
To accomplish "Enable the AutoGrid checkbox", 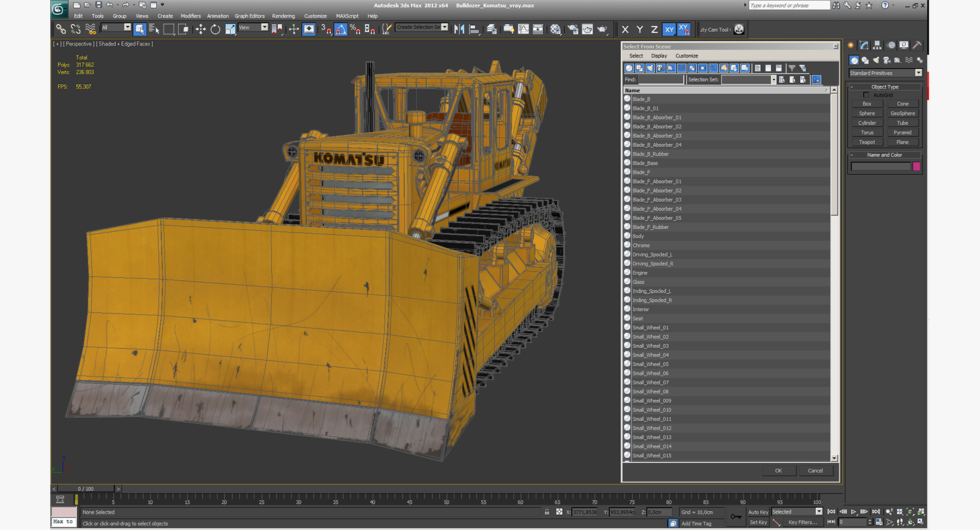I will 866,95.
